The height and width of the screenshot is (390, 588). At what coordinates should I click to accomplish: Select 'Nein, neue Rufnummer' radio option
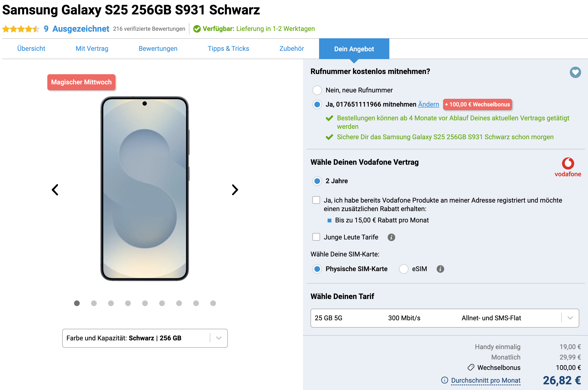click(x=317, y=90)
